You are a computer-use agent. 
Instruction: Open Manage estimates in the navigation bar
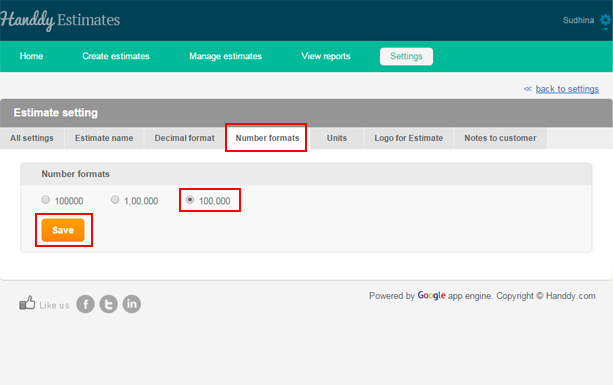226,56
